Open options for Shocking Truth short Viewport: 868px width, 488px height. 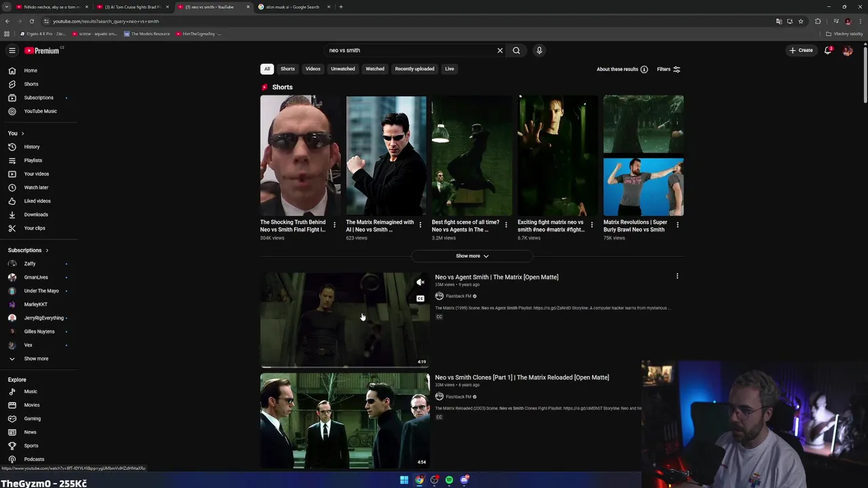pyautogui.click(x=334, y=225)
